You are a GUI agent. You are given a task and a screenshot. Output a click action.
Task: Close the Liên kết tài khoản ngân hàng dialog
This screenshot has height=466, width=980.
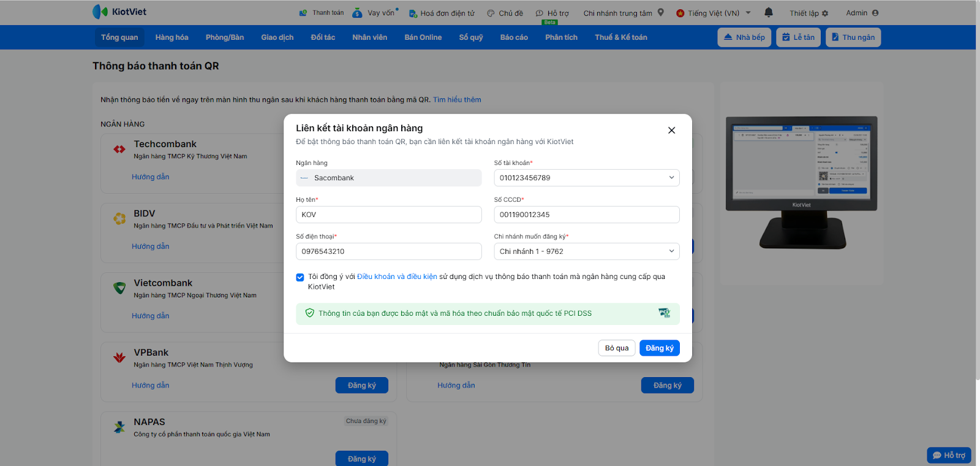click(672, 130)
